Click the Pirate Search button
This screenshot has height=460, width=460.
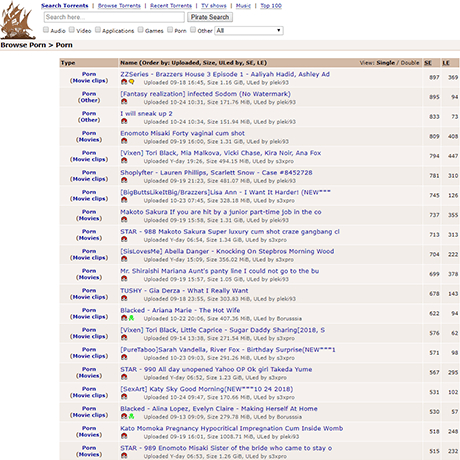click(210, 17)
